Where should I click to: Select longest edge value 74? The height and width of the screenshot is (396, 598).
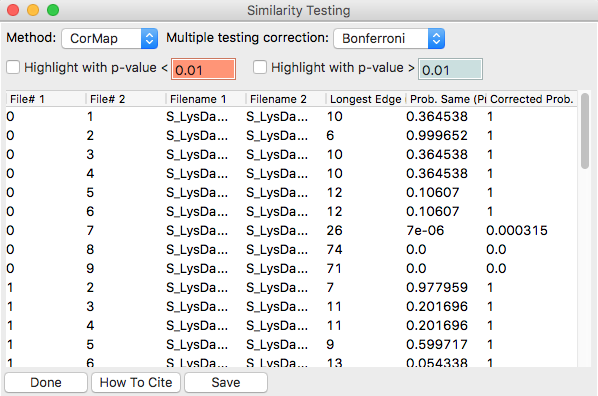pos(334,250)
